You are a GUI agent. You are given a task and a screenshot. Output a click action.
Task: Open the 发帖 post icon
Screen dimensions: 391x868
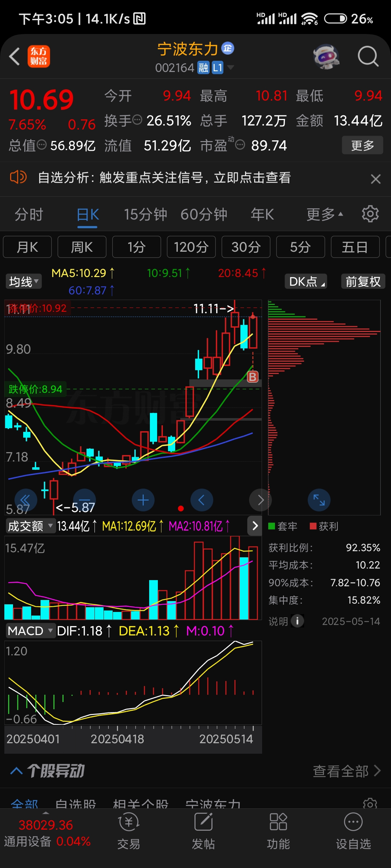203,831
